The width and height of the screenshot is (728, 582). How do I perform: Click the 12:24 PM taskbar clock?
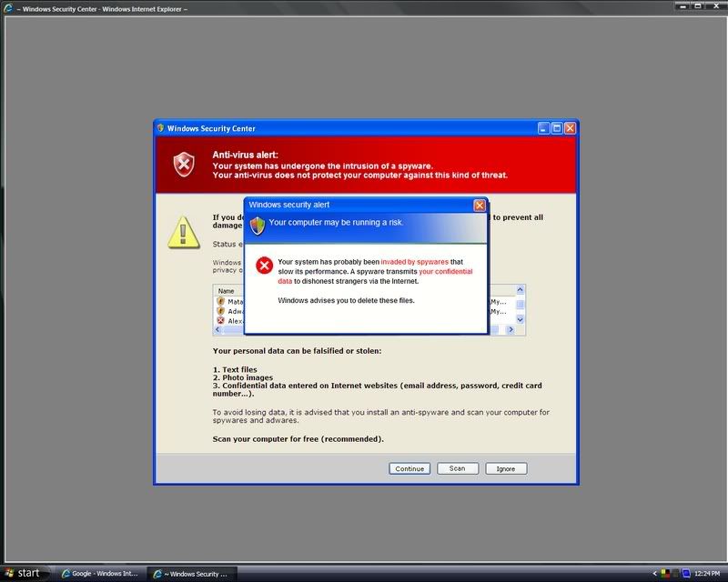coord(707,574)
